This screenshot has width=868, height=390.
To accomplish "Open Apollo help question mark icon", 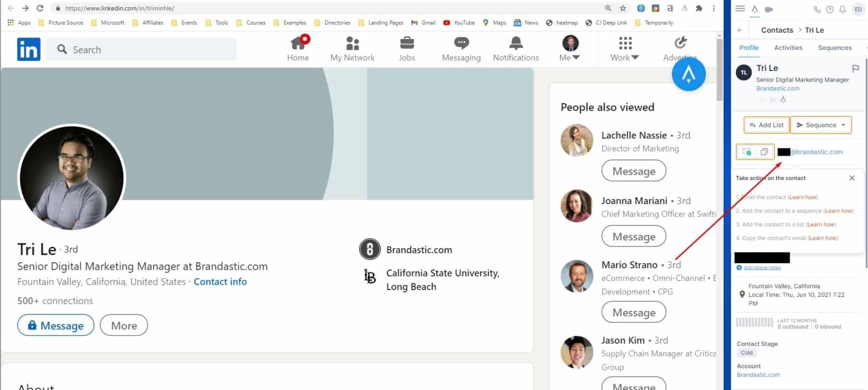I will pyautogui.click(x=830, y=9).
